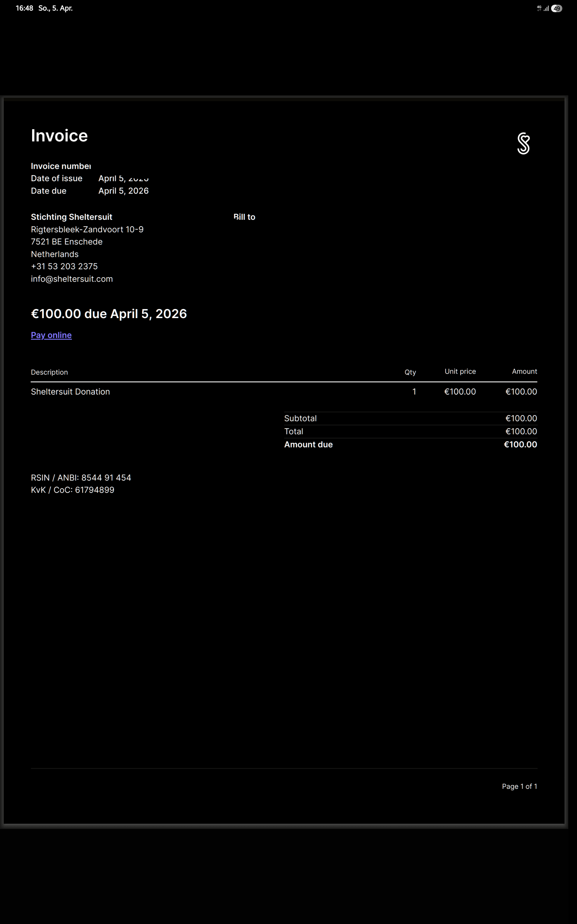Tap the 4G network indicator
The height and width of the screenshot is (924, 577).
(539, 8)
